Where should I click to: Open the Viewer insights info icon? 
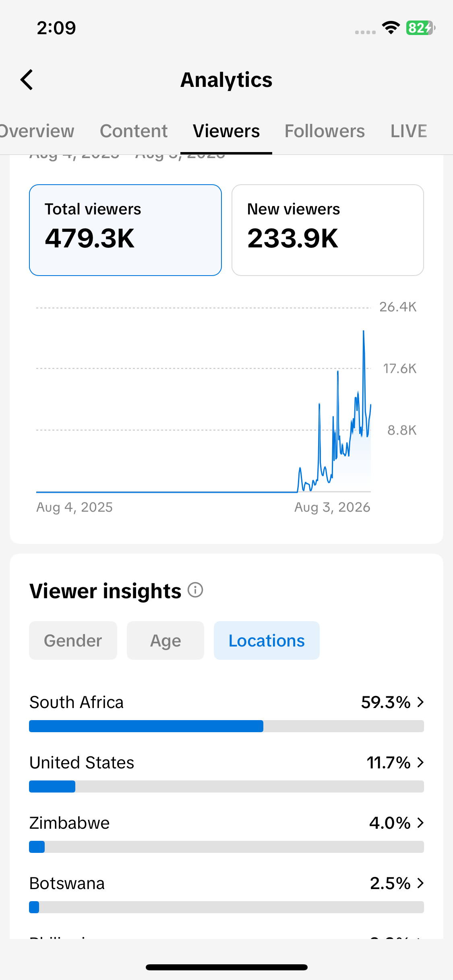195,590
